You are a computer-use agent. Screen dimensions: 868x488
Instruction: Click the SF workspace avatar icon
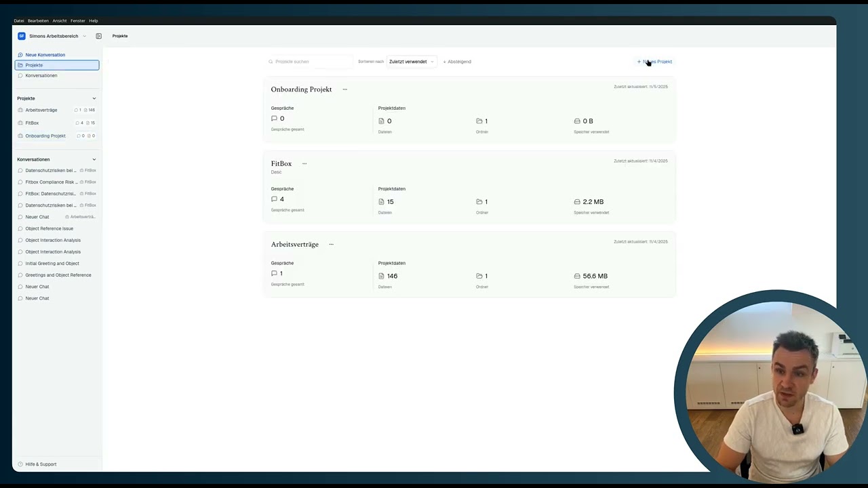22,36
